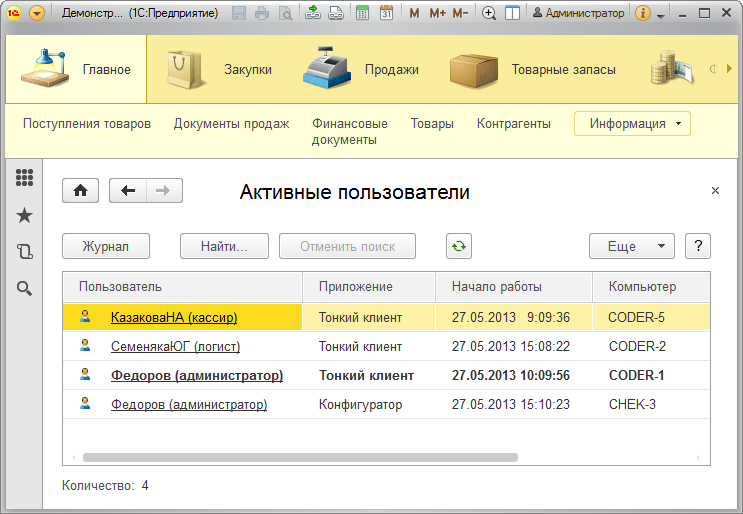The height and width of the screenshot is (514, 743).
Task: Click the M+ memory add button
Action: point(437,13)
